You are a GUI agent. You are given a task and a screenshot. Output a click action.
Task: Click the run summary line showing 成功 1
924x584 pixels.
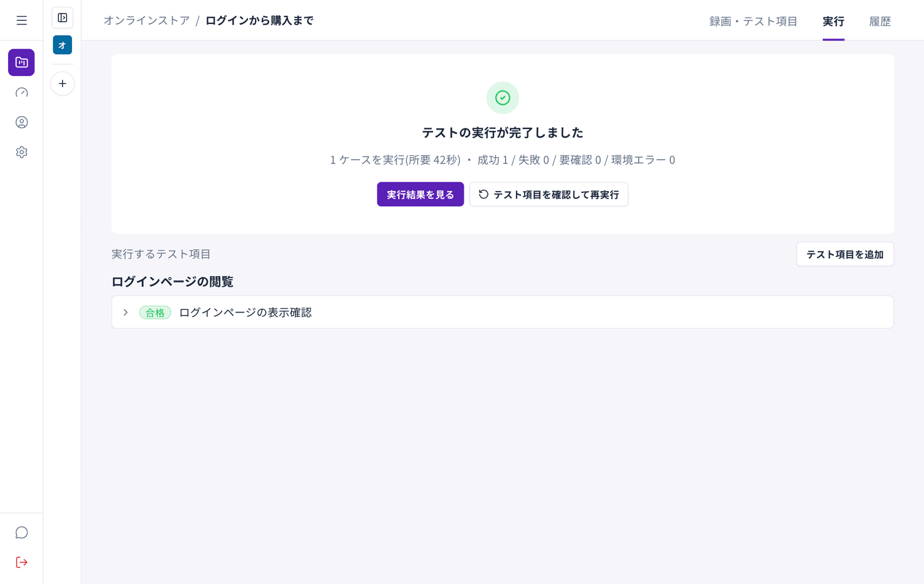click(503, 160)
